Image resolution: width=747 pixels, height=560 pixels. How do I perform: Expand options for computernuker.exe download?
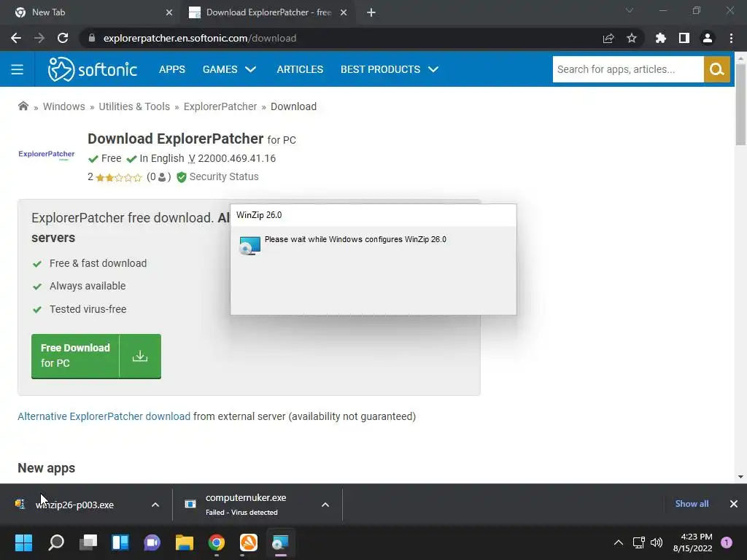pyautogui.click(x=325, y=505)
